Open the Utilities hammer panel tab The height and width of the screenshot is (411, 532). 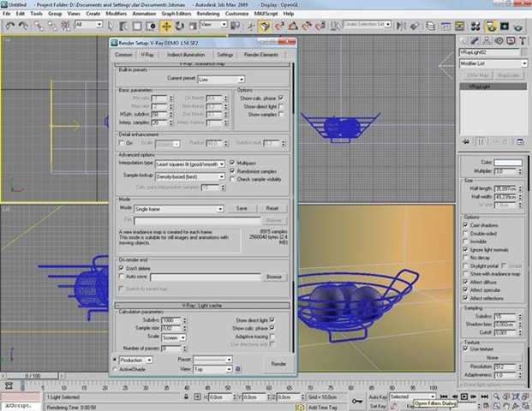pos(523,40)
